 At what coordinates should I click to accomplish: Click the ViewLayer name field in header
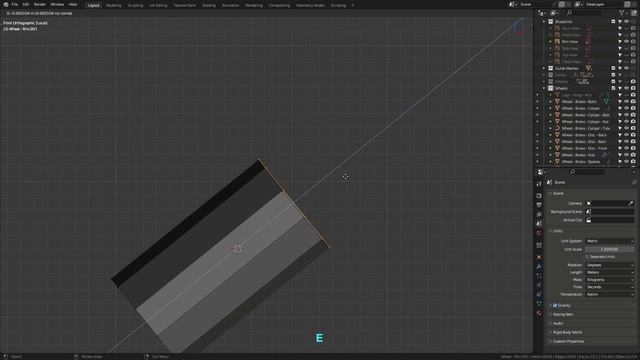coord(604,4)
